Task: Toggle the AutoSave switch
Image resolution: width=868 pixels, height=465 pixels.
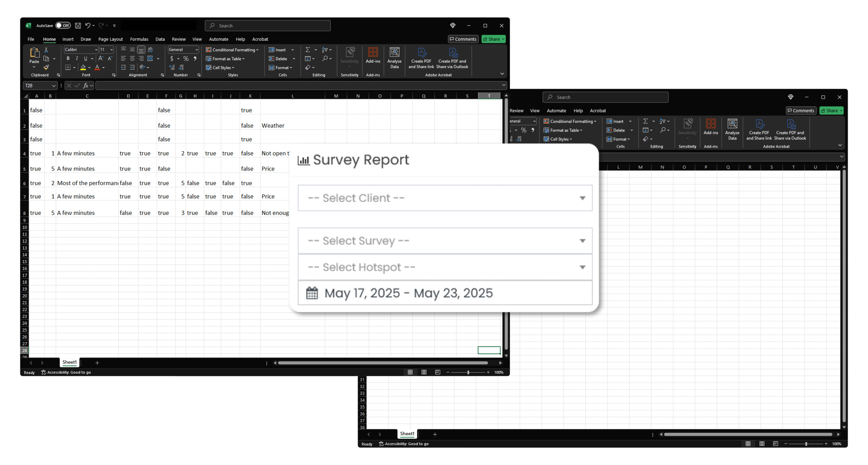Action: point(63,25)
